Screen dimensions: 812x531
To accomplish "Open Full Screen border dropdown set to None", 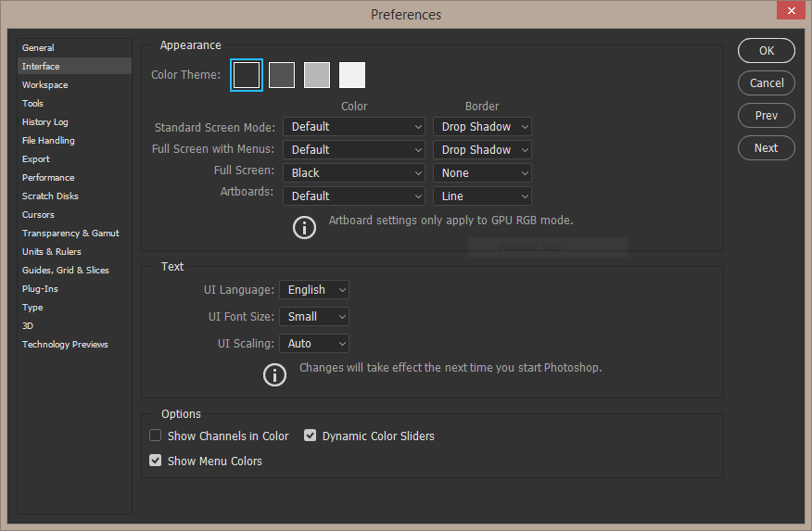I will (483, 173).
